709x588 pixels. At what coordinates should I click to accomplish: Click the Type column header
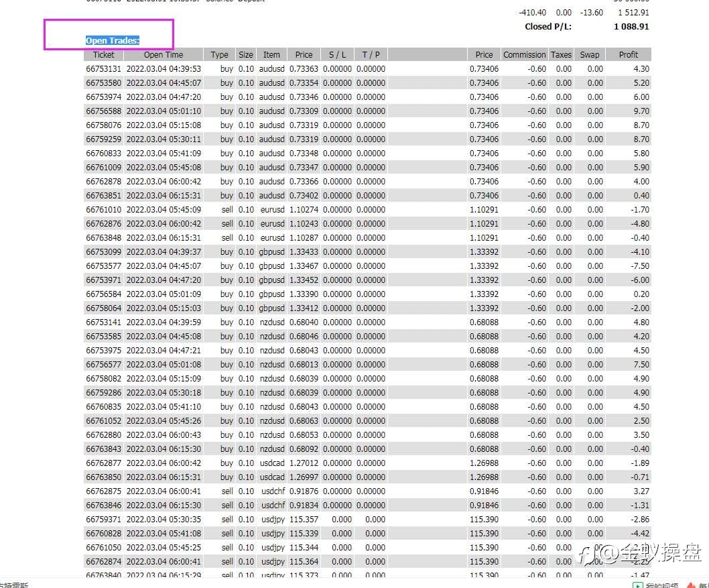point(219,55)
